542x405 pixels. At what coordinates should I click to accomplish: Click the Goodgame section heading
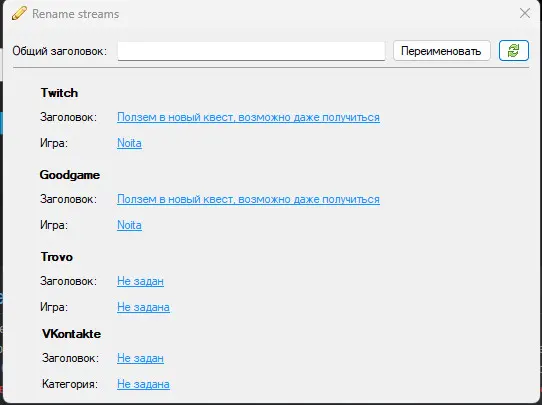pos(70,175)
